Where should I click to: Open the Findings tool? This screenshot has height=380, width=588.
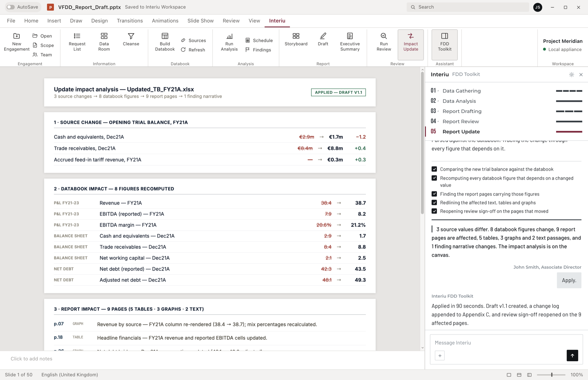(258, 50)
